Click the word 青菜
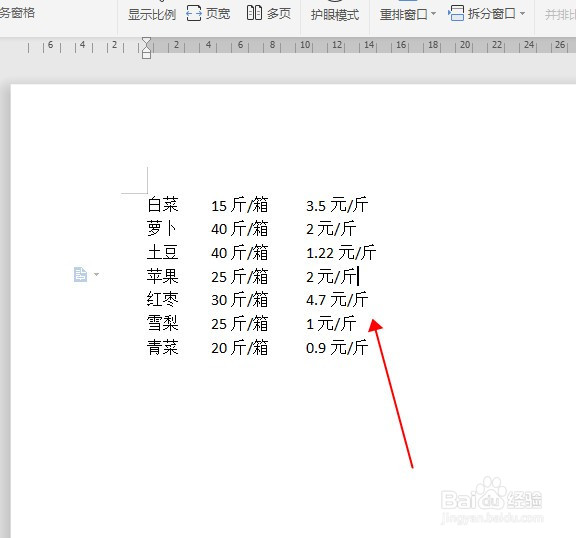 click(x=163, y=347)
